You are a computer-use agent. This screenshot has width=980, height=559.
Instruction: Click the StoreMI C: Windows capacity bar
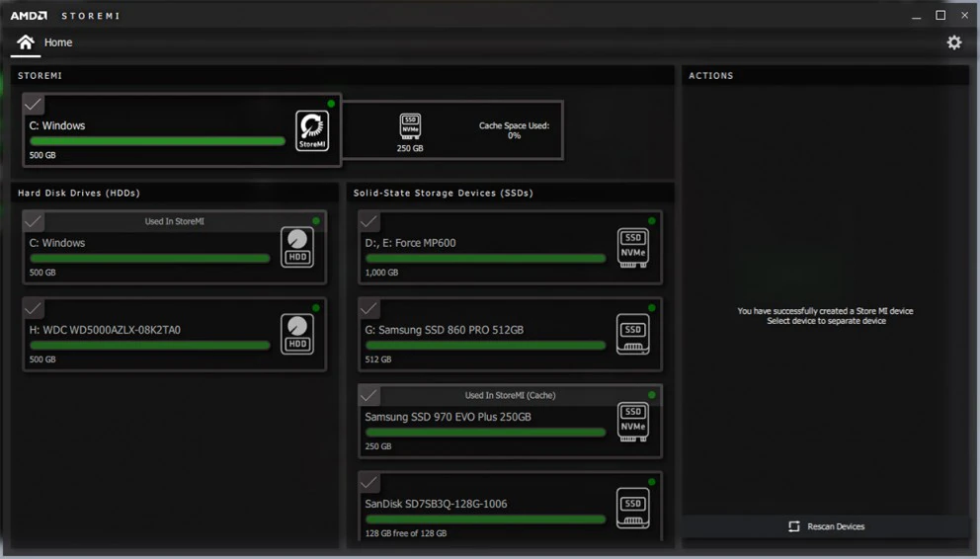(157, 141)
